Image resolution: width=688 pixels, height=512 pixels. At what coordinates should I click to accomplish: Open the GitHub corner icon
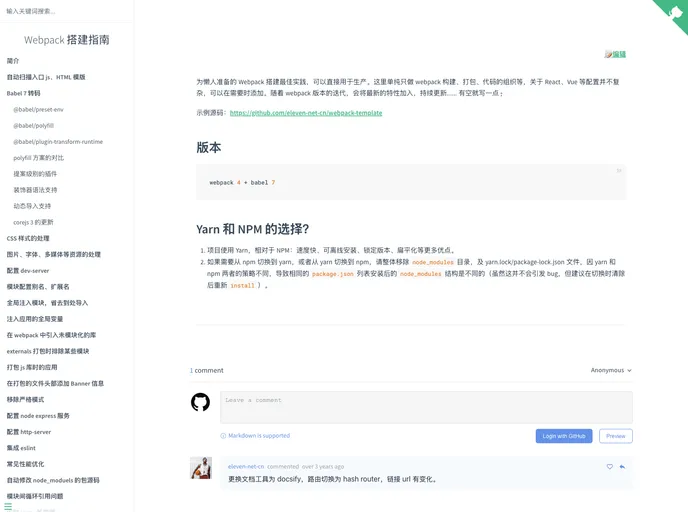[675, 12]
